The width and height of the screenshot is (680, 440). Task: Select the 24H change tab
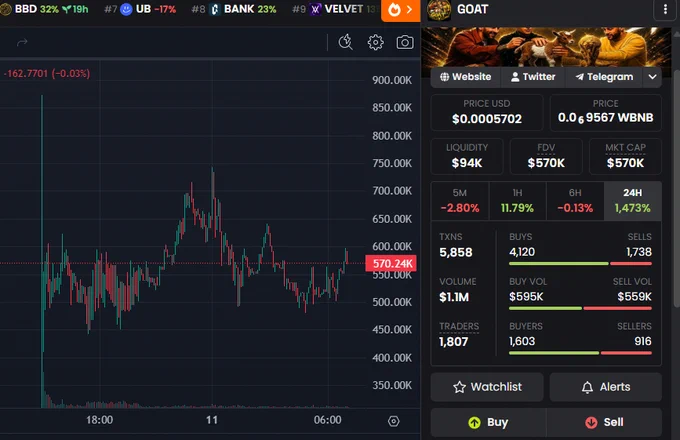coord(633,201)
